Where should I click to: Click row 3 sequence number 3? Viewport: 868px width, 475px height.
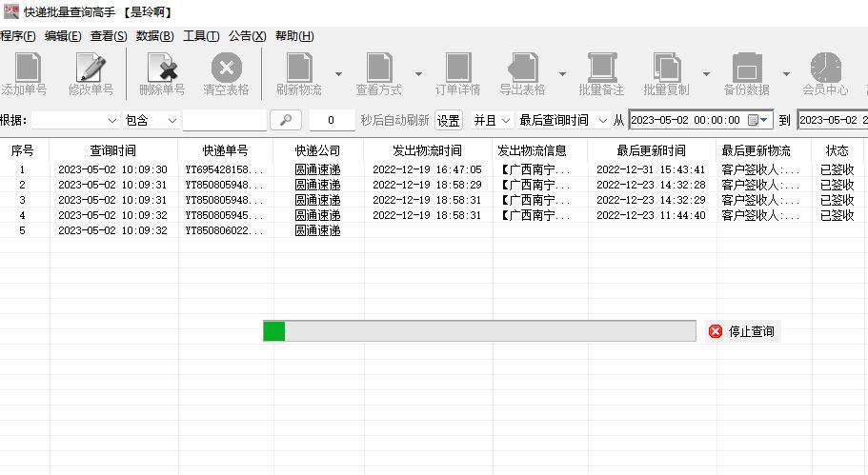coord(22,200)
